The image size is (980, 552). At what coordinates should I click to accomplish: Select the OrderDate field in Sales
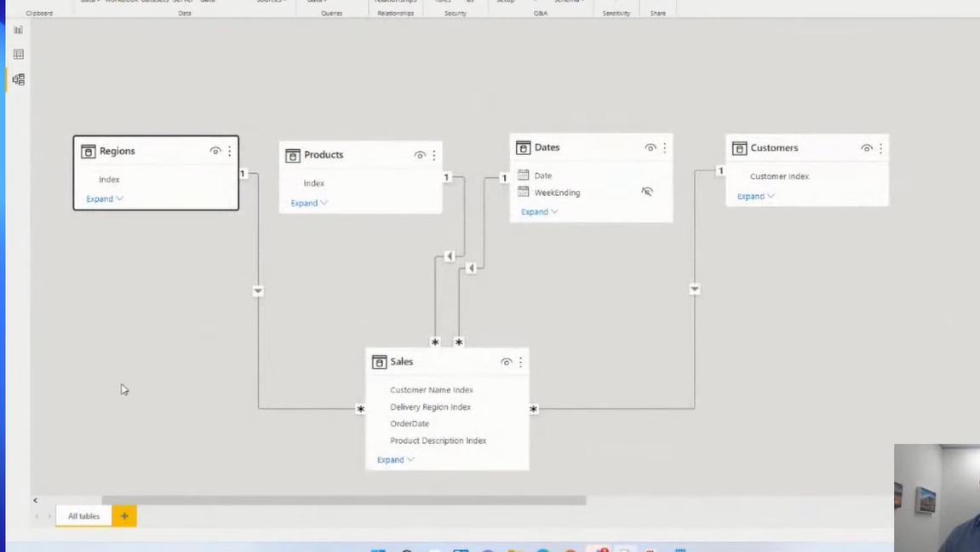[410, 423]
